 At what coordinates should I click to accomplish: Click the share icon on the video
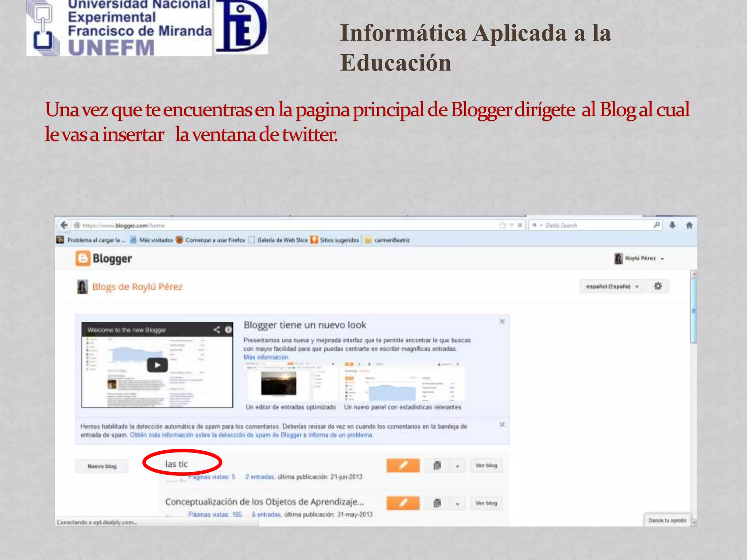coord(217,330)
